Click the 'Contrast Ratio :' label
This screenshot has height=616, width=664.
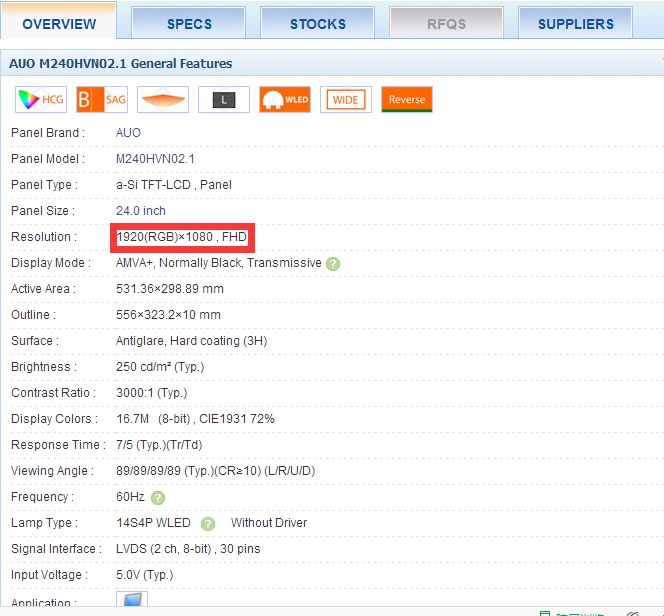coord(53,393)
